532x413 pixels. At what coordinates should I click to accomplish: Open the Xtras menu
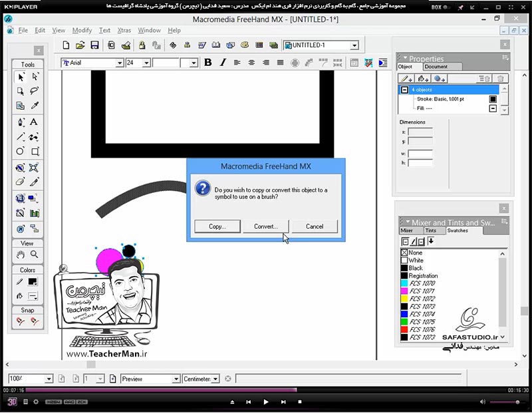124,30
